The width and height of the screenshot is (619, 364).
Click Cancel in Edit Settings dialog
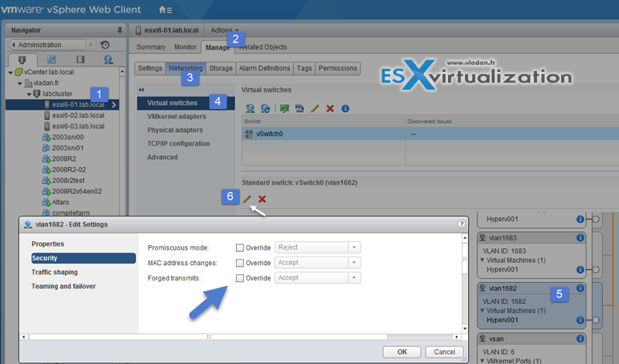tap(444, 352)
